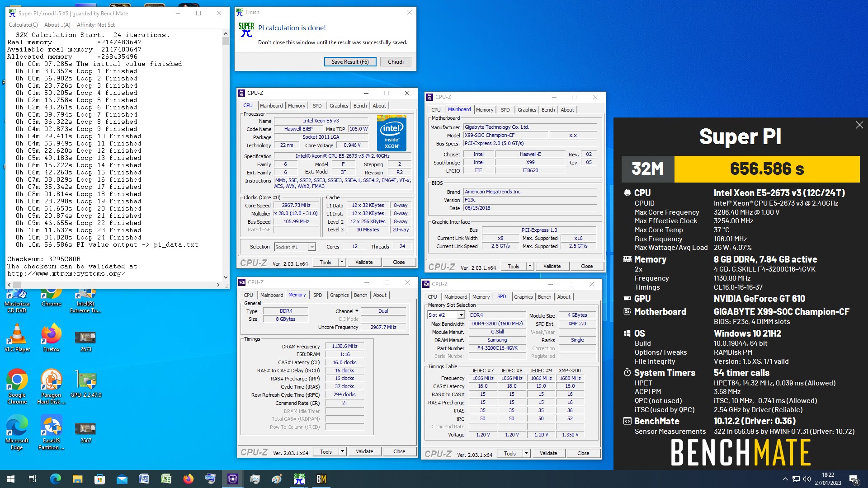Open the CPU-Z taskbar icon
Image resolution: width=868 pixels, height=488 pixels.
coord(232,479)
